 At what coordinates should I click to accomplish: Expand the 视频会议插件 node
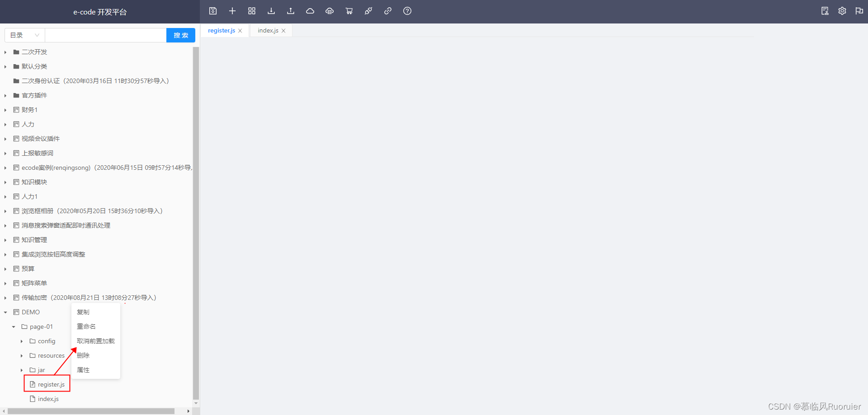[x=5, y=139]
